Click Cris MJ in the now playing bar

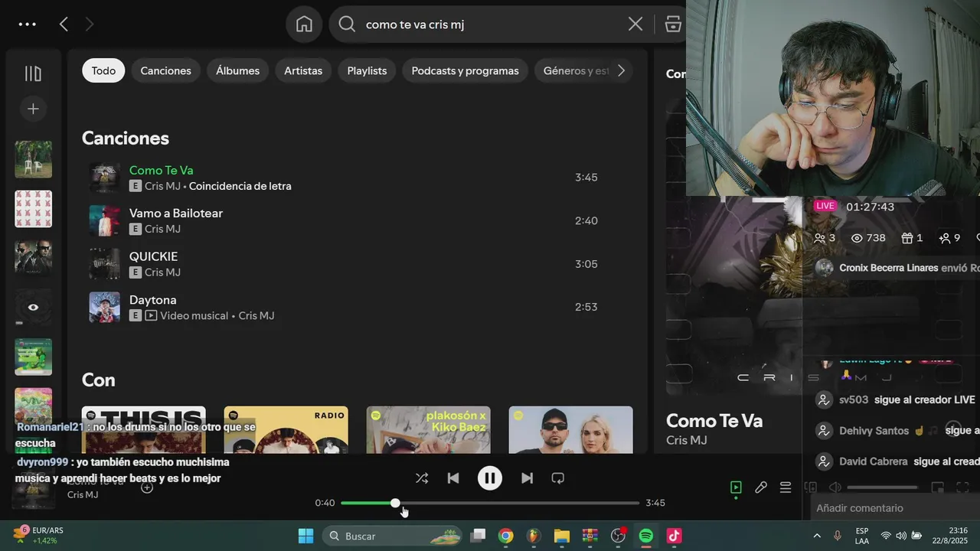click(x=83, y=494)
